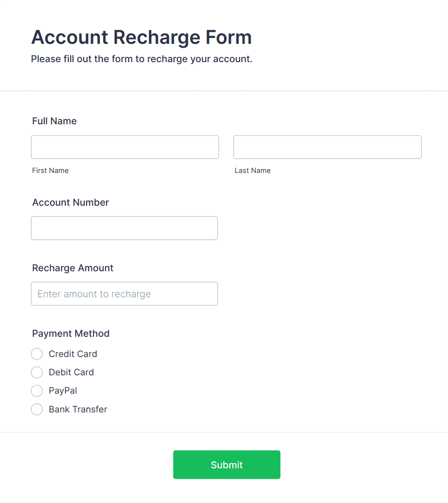Image resolution: width=448 pixels, height=503 pixels.
Task: Click the Bank Transfer option label
Action: [x=78, y=409]
